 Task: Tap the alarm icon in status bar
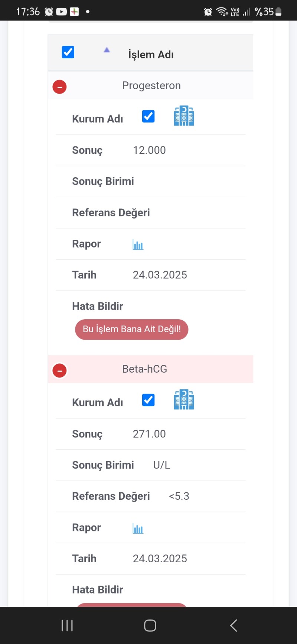[49, 12]
